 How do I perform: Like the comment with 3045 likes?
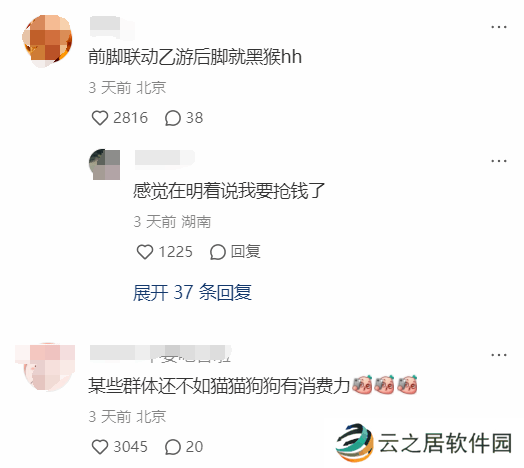coord(100,447)
